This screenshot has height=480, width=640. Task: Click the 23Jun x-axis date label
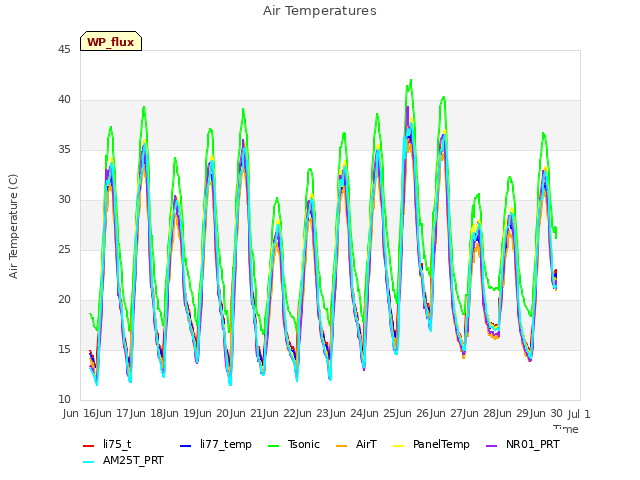331,413
